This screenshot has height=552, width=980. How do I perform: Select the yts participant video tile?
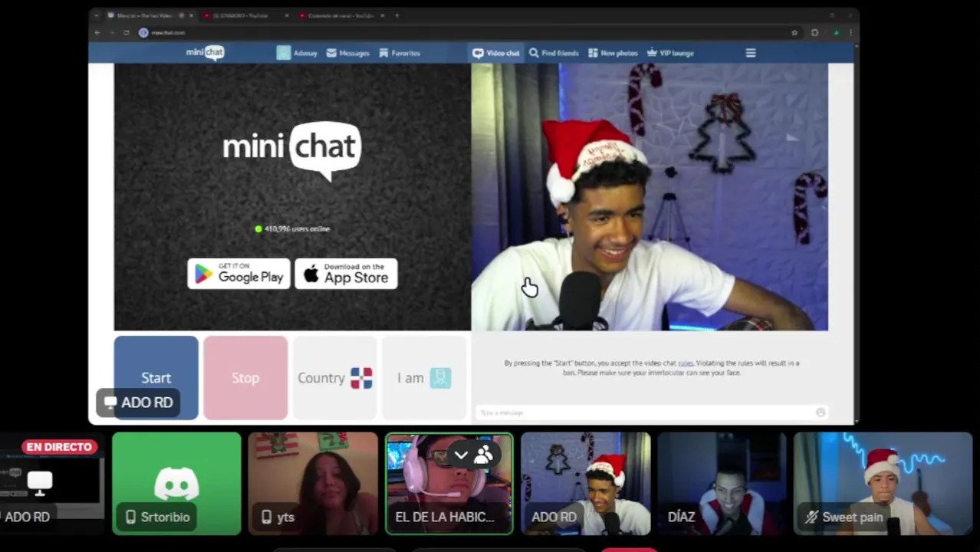[313, 484]
